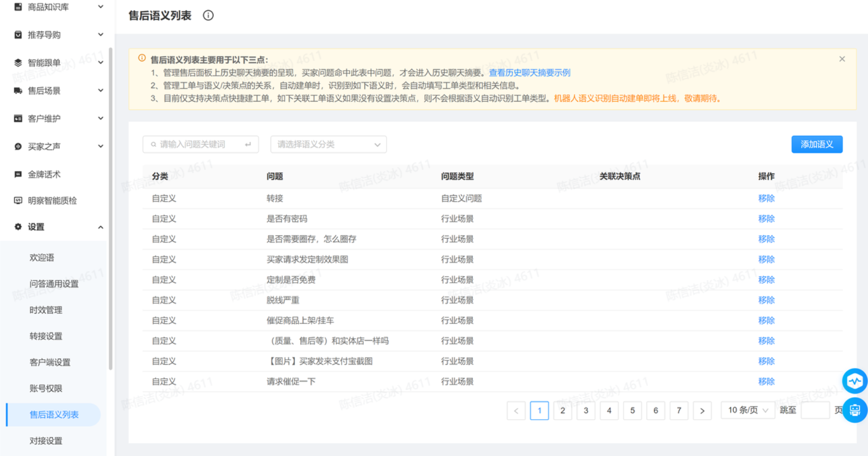Go to page 3
868x456 pixels.
click(x=586, y=411)
